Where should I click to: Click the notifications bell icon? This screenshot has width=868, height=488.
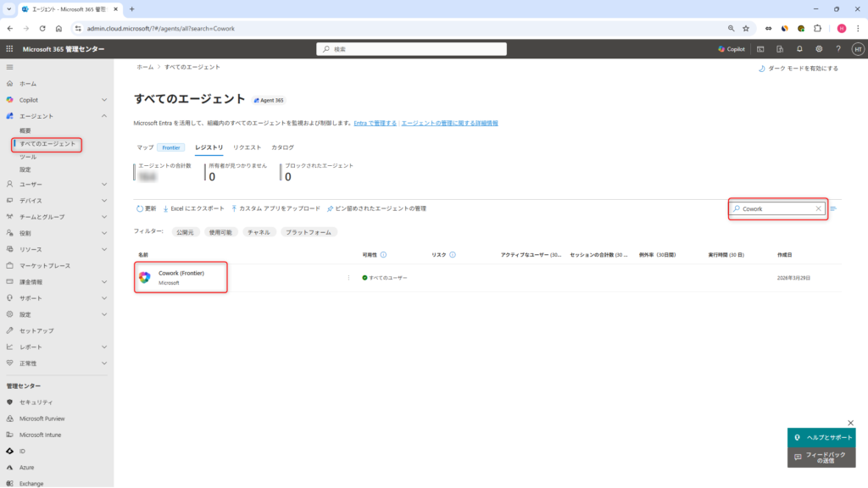click(799, 49)
